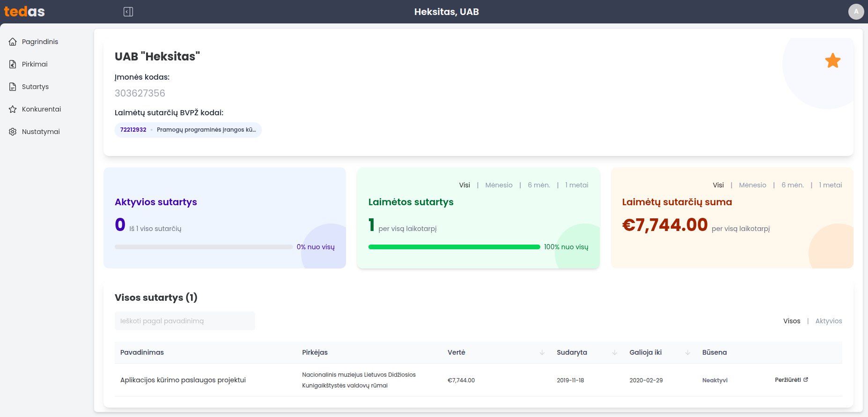
Task: Click the tedas logo
Action: [24, 12]
